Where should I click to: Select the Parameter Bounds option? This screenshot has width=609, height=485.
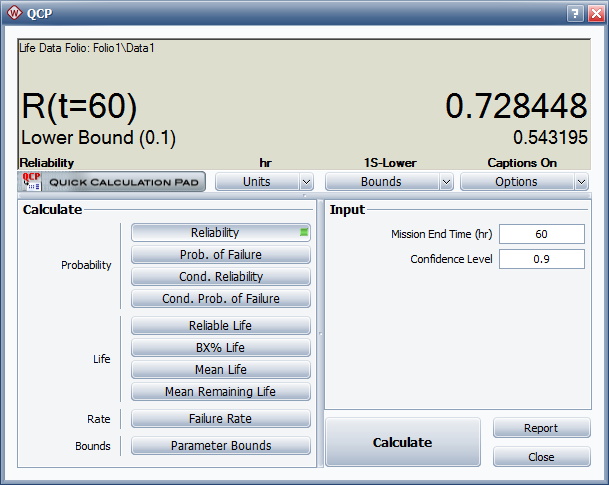[220, 446]
